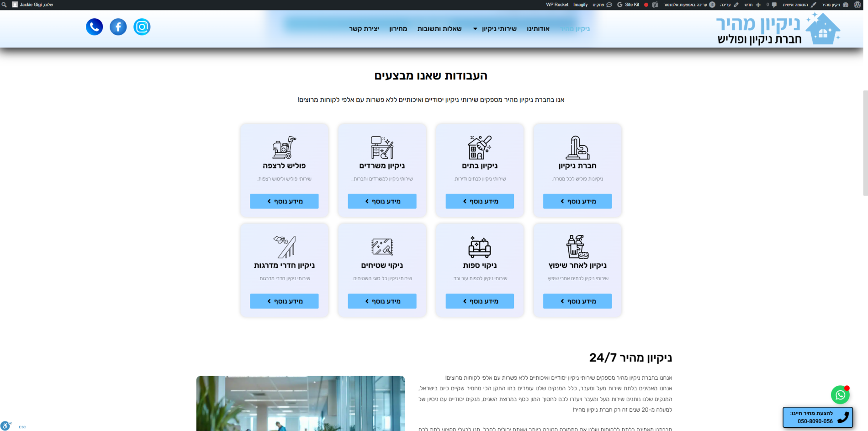Open the Facebook page icon
Image resolution: width=868 pixels, height=431 pixels.
coord(118,27)
